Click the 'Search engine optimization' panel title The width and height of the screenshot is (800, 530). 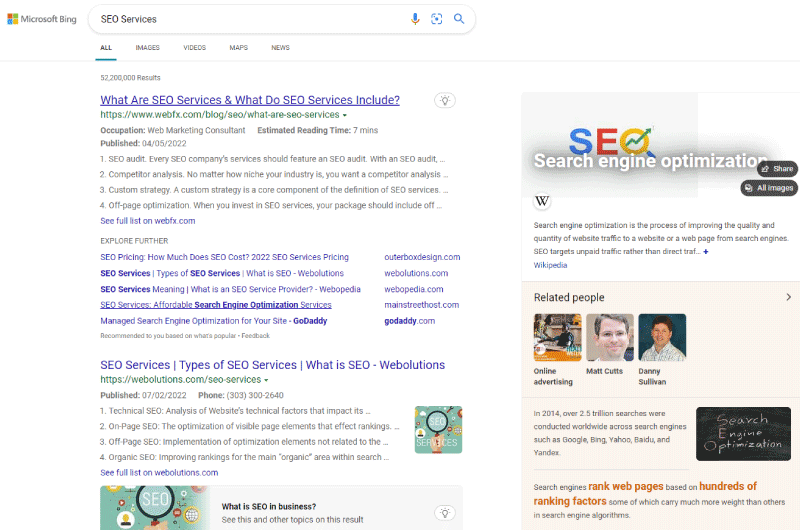650,161
